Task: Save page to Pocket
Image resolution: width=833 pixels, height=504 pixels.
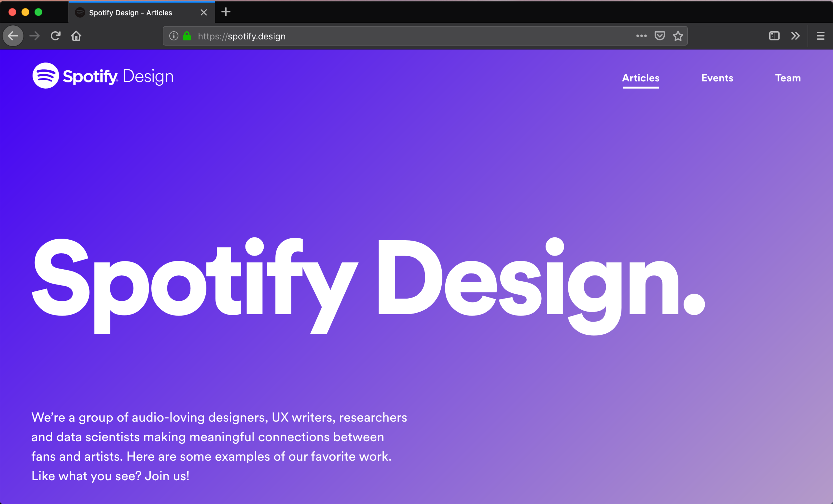Action: pos(660,36)
